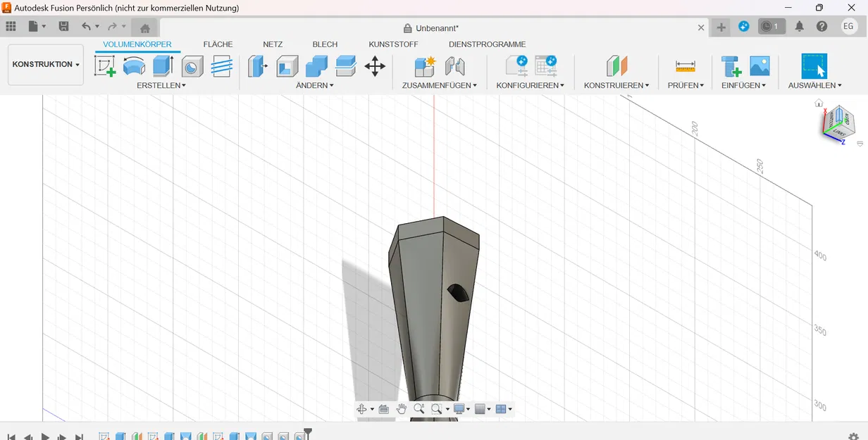Expand the ZUSAMMENFÜGEN dropdown
This screenshot has height=440, width=868.
[440, 85]
